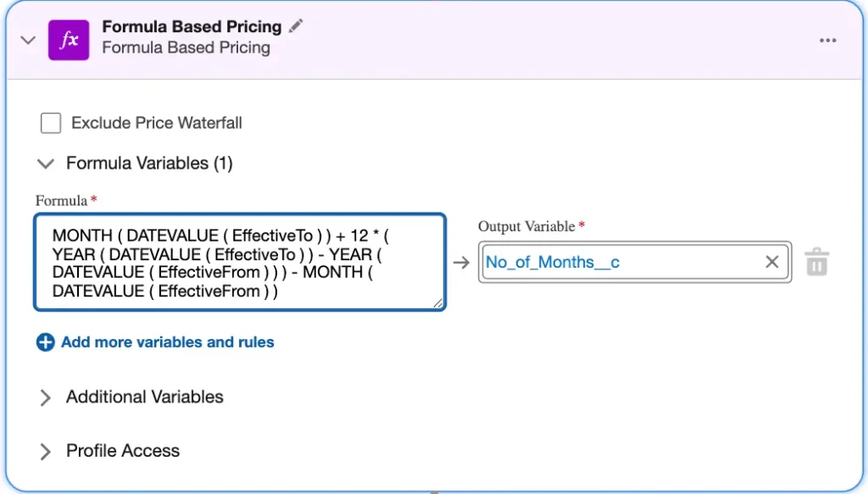Expand the Profile Access section
868x494 pixels.
click(x=45, y=451)
